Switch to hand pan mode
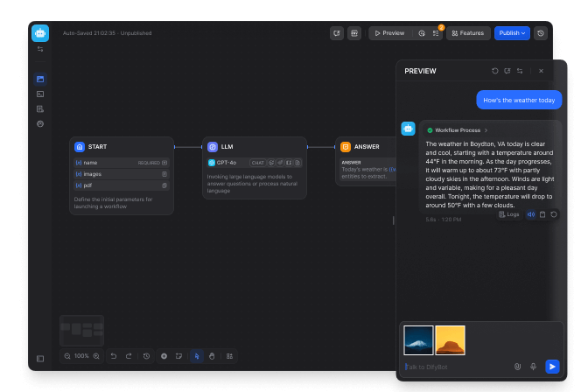The width and height of the screenshot is (581, 392). [211, 356]
